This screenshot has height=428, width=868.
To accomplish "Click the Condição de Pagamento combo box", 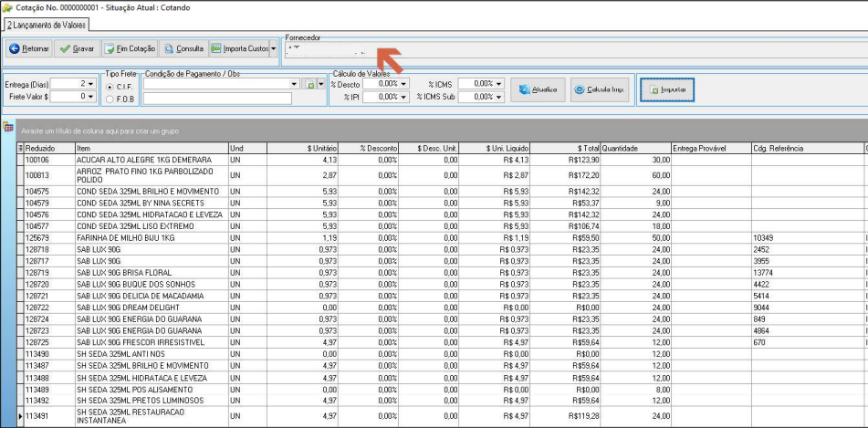I will pyautogui.click(x=221, y=84).
